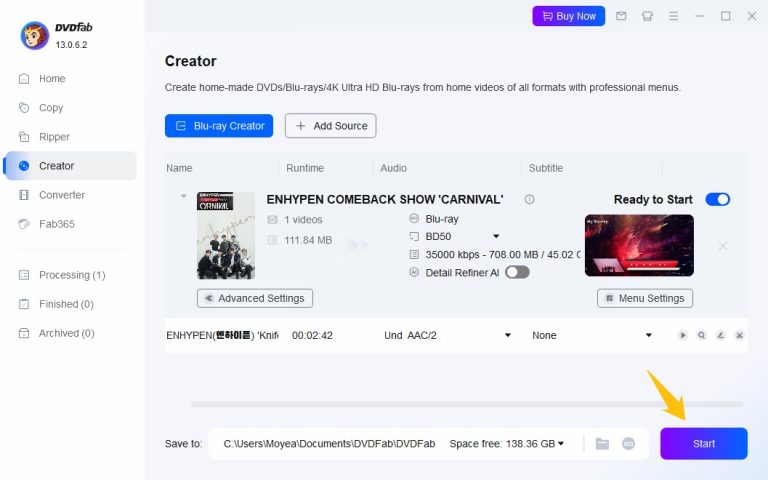Click the DVDFab mascot logo

[x=34, y=35]
